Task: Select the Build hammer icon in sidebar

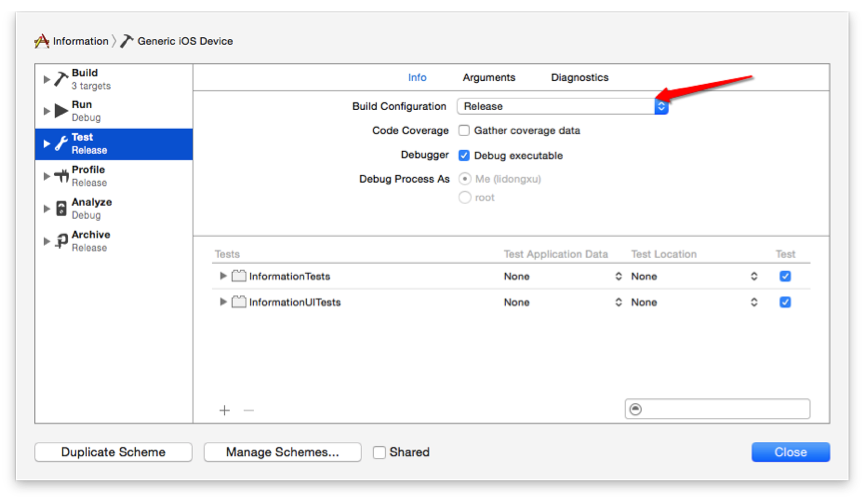Action: [61, 79]
